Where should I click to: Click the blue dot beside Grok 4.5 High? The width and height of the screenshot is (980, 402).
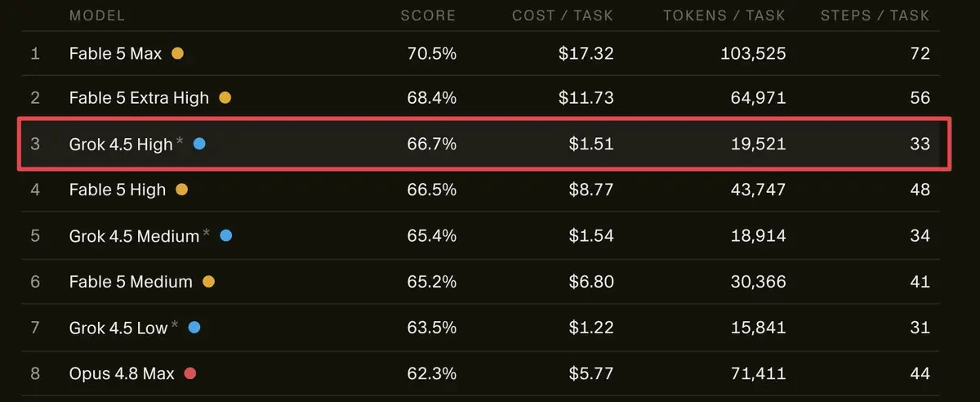199,144
